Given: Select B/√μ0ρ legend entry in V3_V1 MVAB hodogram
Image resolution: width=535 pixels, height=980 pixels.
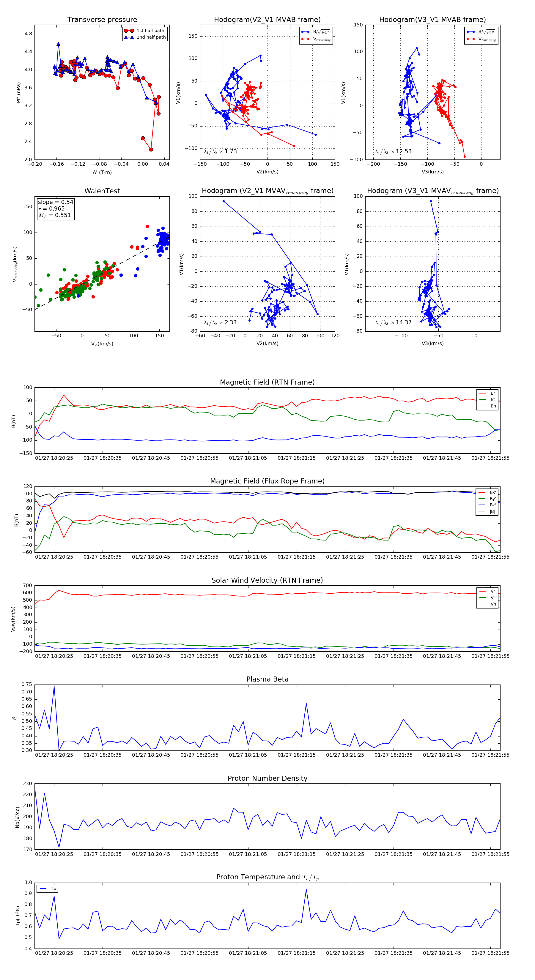Looking at the screenshot, I should (x=481, y=32).
